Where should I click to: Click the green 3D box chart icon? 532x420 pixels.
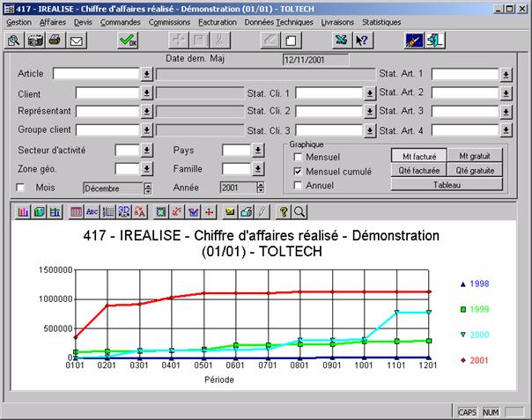[x=39, y=212]
